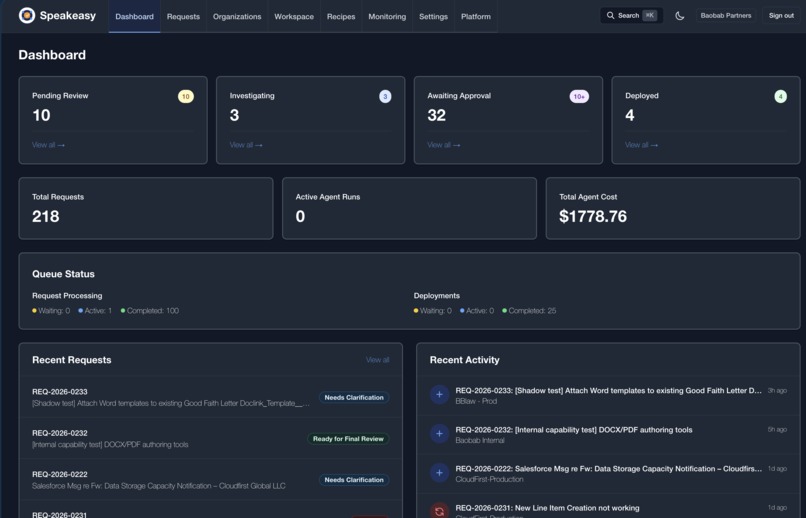Open the Search box
Image resolution: width=806 pixels, height=518 pixels.
[x=631, y=15]
